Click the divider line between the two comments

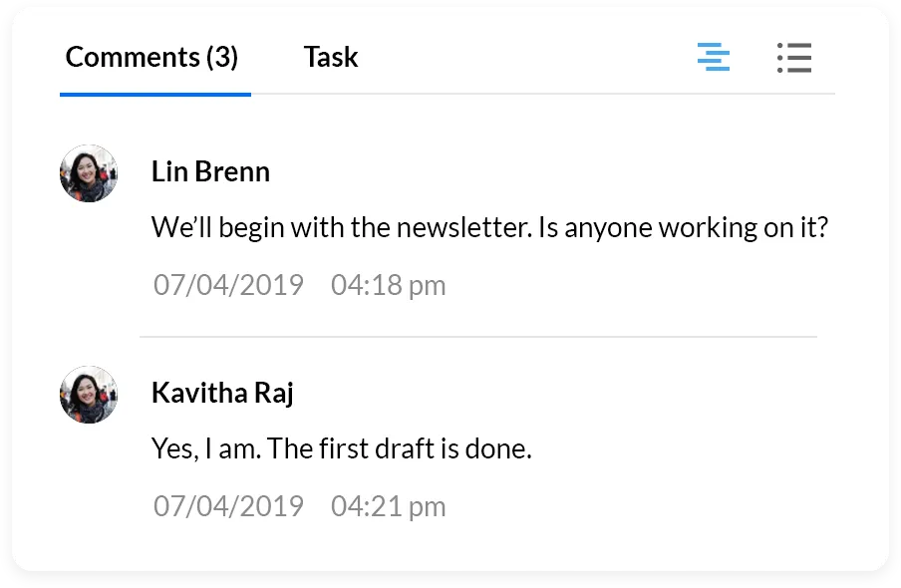pyautogui.click(x=478, y=337)
